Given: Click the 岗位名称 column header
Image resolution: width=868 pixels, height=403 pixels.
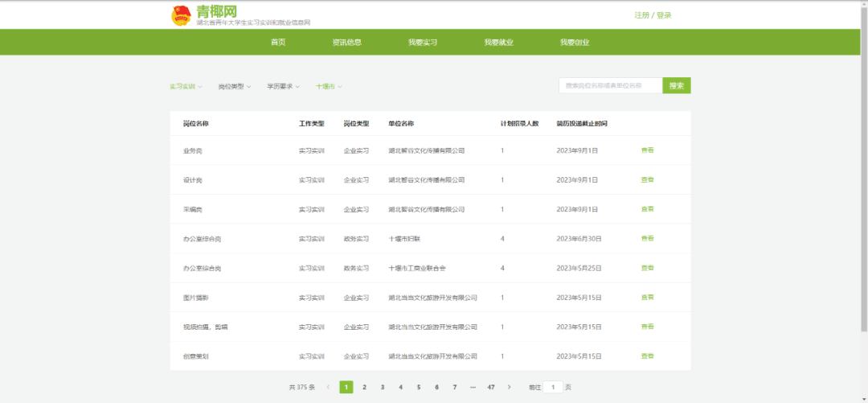Looking at the screenshot, I should point(196,124).
